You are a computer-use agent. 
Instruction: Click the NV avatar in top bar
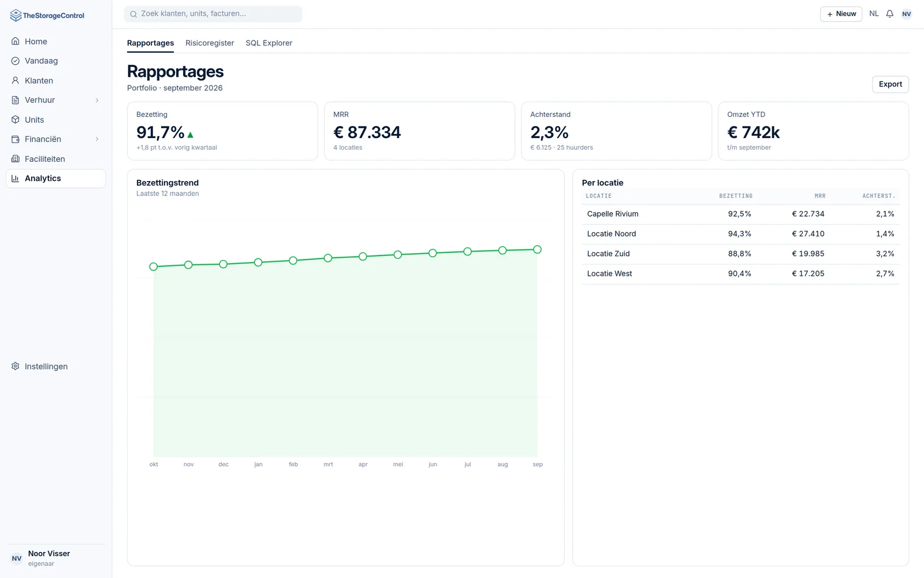coord(907,14)
